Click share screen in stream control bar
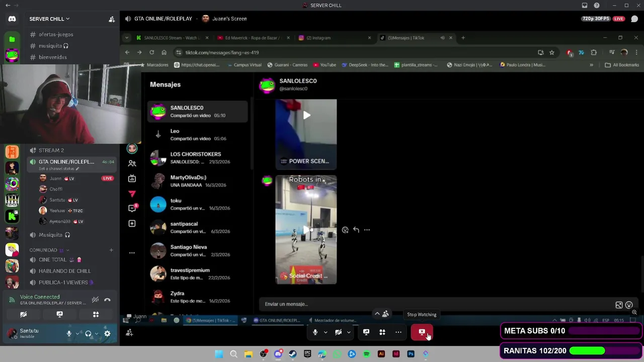This screenshot has height=362, width=644. click(366, 332)
